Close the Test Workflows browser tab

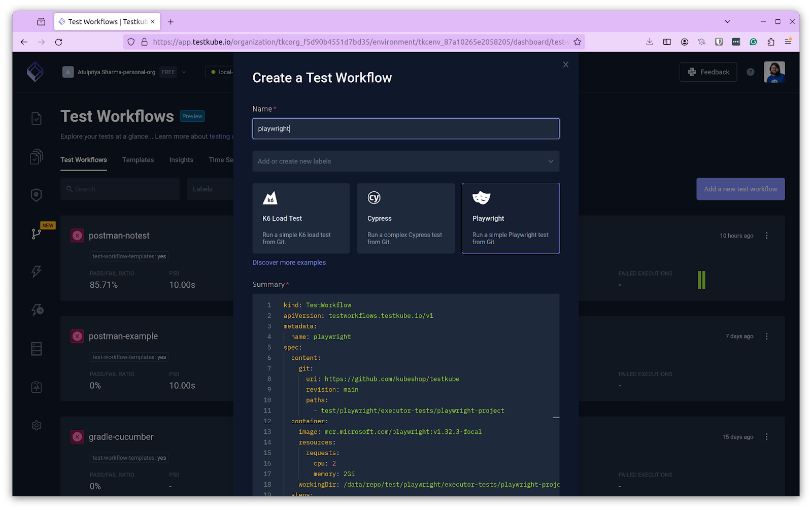[153, 22]
